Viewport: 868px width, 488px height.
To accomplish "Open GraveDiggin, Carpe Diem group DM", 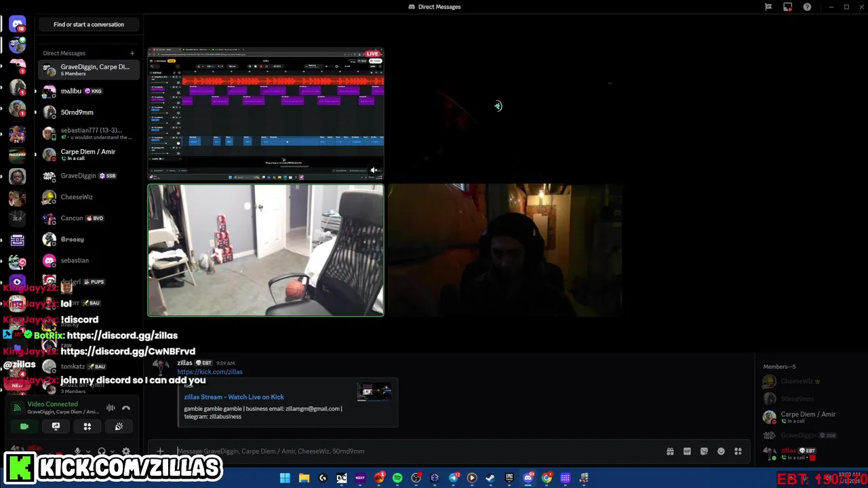I will point(89,70).
